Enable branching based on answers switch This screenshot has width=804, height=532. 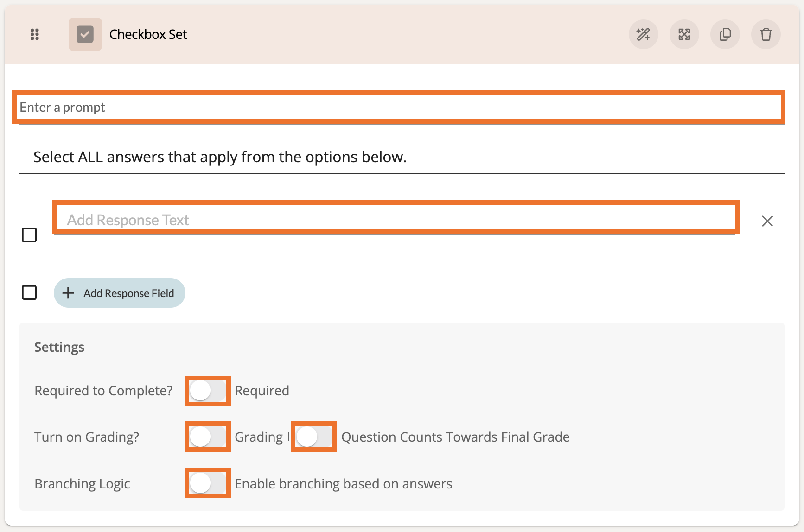click(207, 483)
